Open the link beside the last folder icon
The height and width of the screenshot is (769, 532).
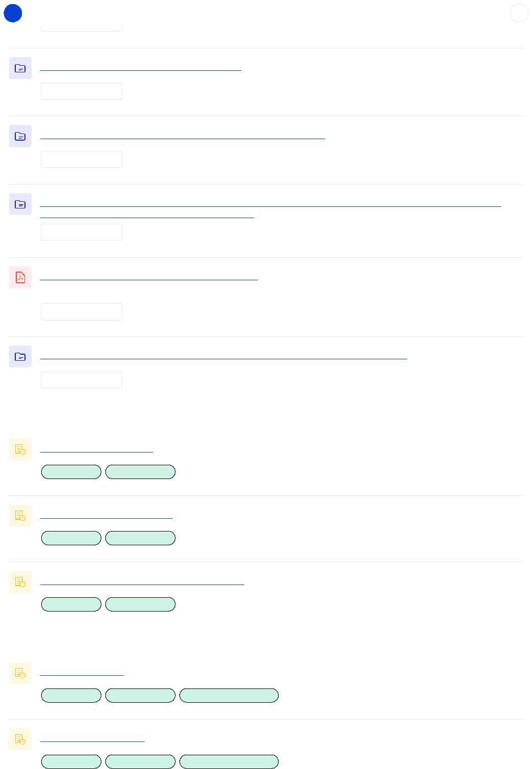click(x=224, y=357)
